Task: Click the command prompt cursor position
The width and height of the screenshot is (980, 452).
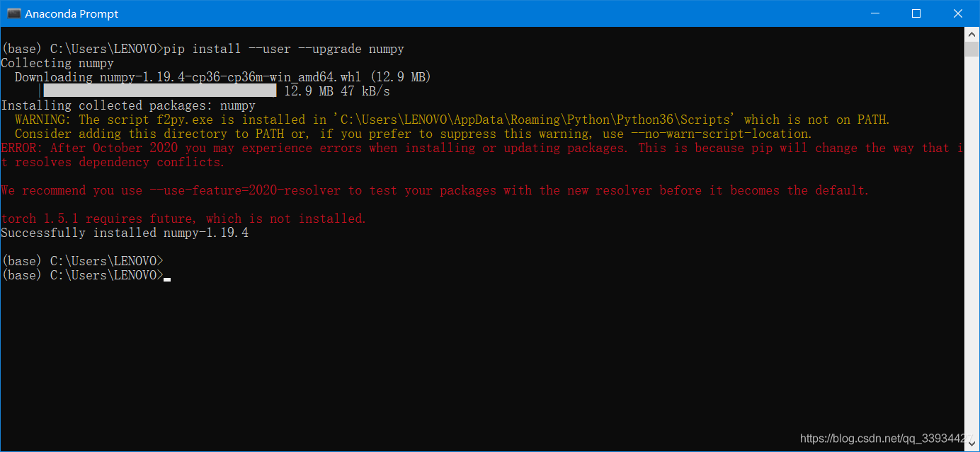Action: (x=167, y=277)
